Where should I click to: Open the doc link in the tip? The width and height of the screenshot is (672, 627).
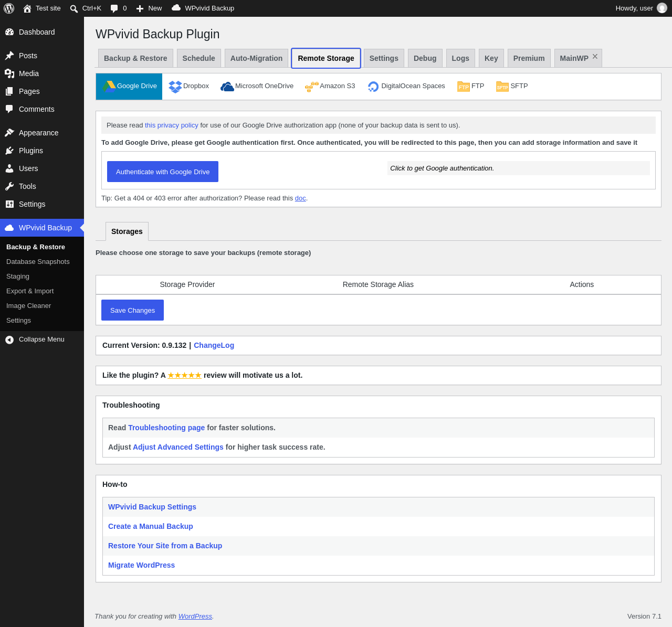pos(300,198)
